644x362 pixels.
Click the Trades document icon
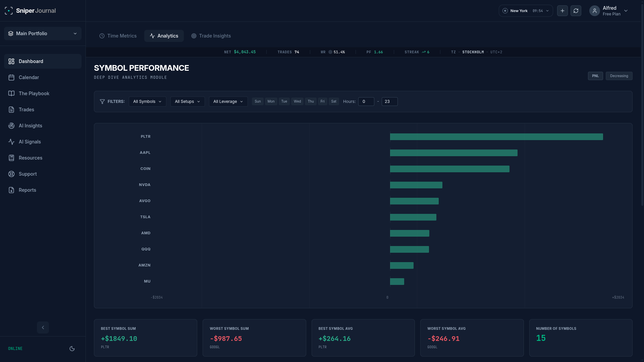(11, 110)
